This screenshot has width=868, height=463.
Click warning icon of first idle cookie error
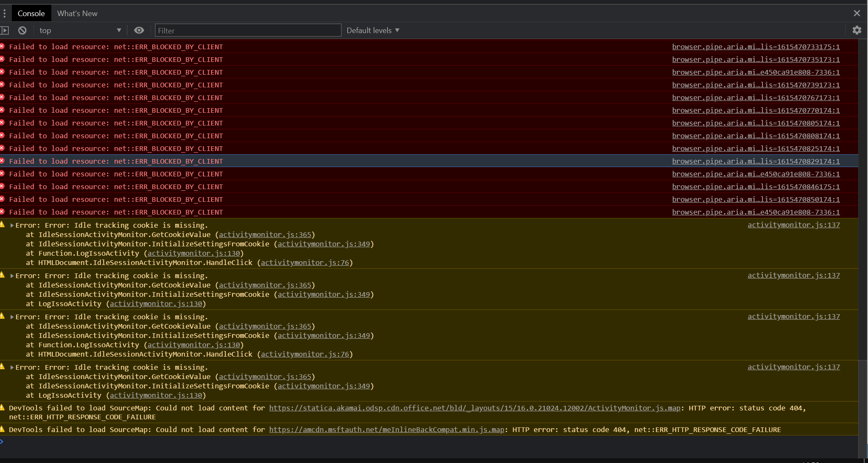click(x=3, y=225)
